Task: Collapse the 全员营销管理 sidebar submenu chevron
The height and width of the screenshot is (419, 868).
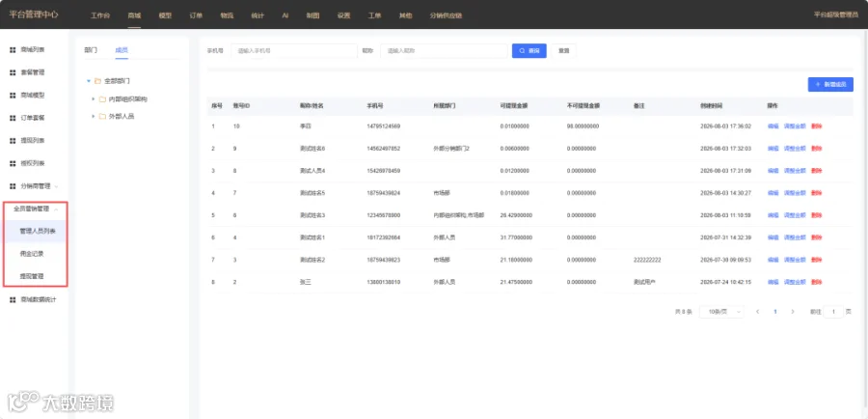Action: tap(56, 209)
